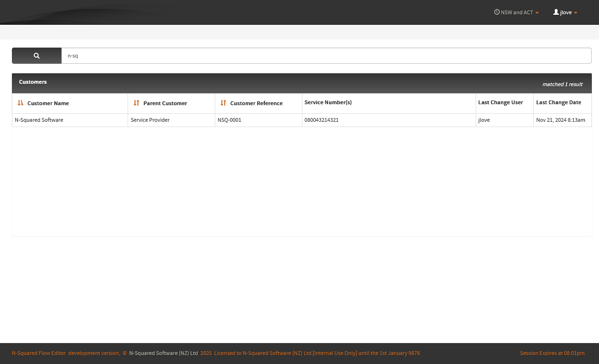The image size is (599, 364).
Task: Click the sort icon beside Customer Name
Action: pyautogui.click(x=20, y=103)
